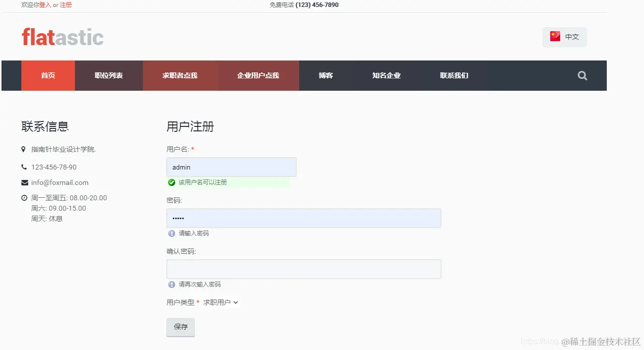Click the info icon beside 请输入密码
The width and height of the screenshot is (644, 350).
tap(172, 233)
